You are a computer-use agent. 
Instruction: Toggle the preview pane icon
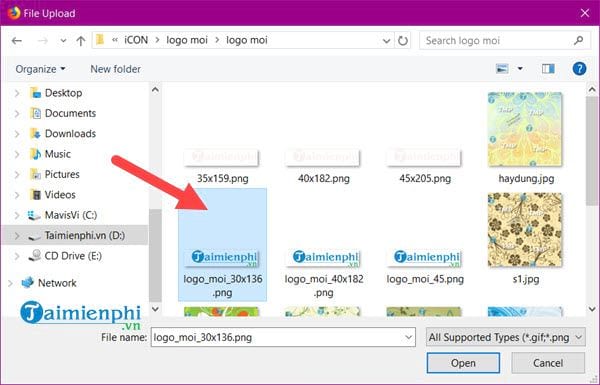(548, 69)
